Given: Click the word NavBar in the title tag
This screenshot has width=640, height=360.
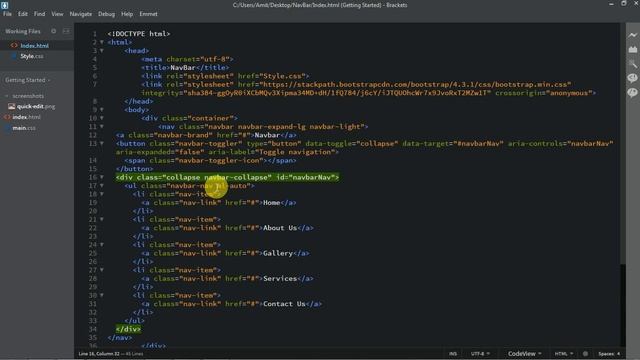Looking at the screenshot, I should click(x=183, y=68).
